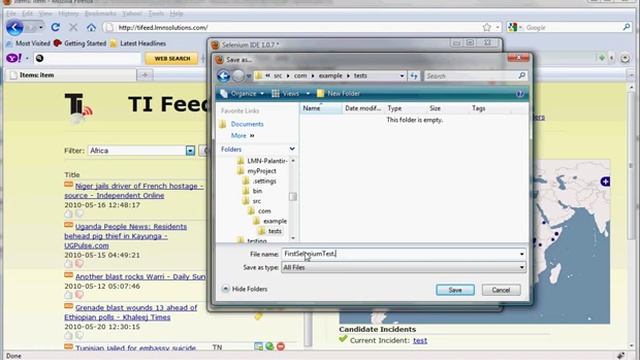The width and height of the screenshot is (640, 360).
Task: Go to Firefox home page icon
Action: pyautogui.click(x=91, y=27)
